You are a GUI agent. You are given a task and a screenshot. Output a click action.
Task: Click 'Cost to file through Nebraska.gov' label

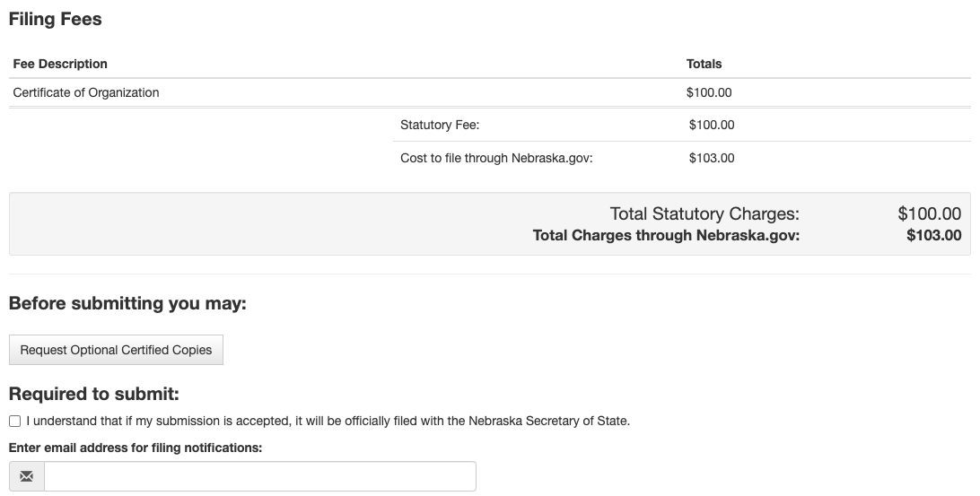click(496, 158)
